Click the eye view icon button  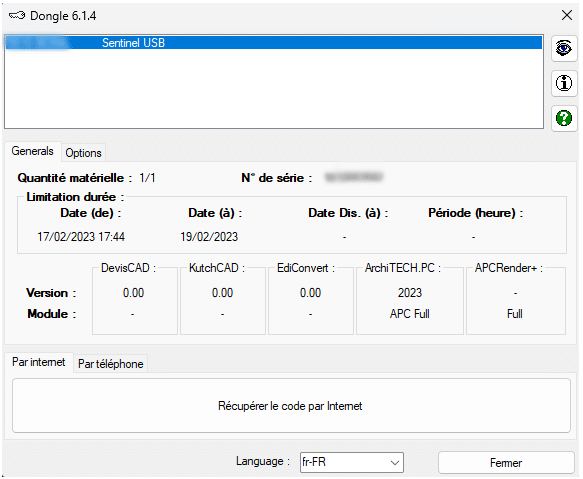pos(564,48)
